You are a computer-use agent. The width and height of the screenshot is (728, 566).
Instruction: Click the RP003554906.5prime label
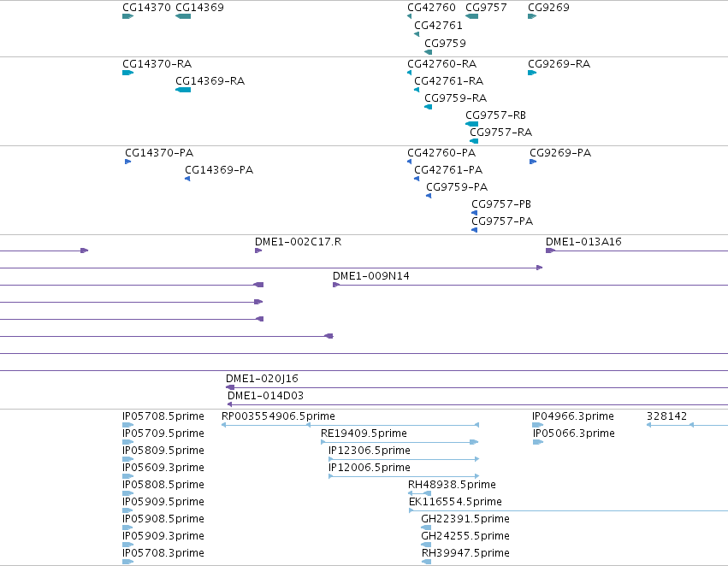click(278, 416)
